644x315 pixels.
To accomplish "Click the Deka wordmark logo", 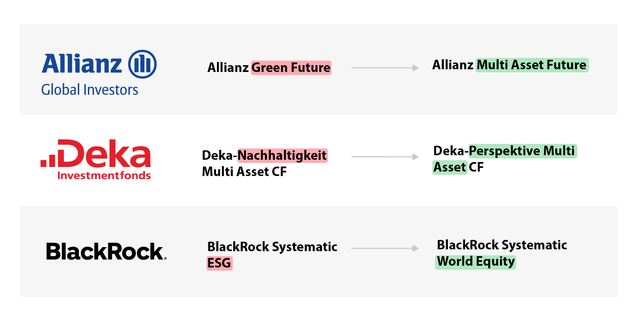I will [x=104, y=154].
